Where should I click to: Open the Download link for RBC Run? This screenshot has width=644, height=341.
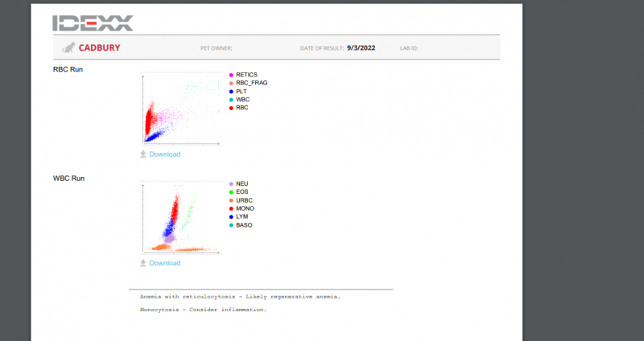tap(164, 154)
